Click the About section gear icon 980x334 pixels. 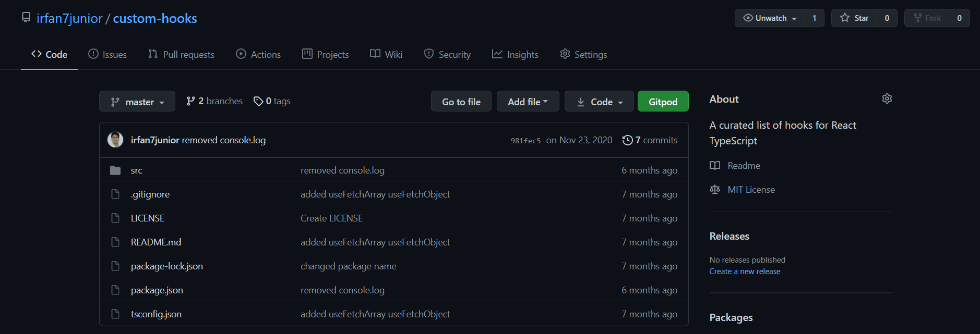pyautogui.click(x=887, y=98)
